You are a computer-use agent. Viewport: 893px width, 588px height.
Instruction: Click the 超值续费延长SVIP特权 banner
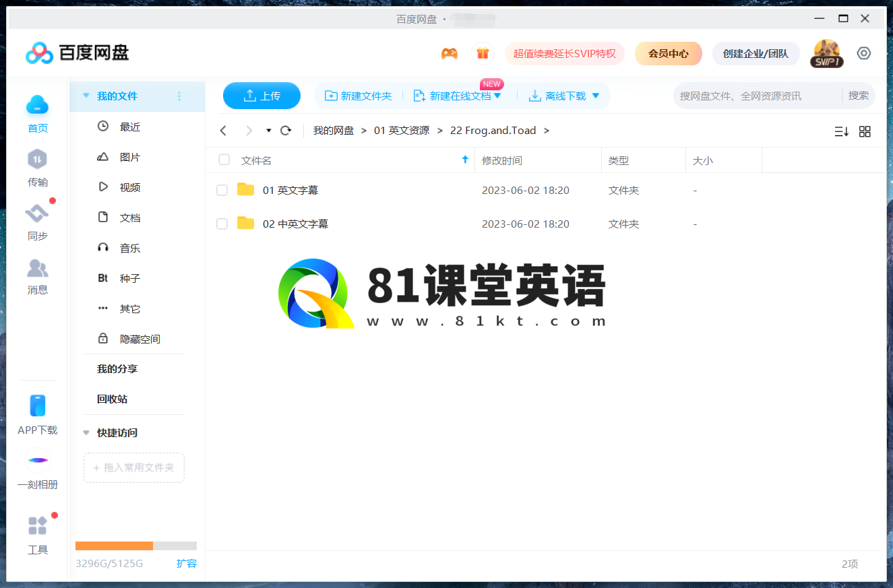pos(565,53)
